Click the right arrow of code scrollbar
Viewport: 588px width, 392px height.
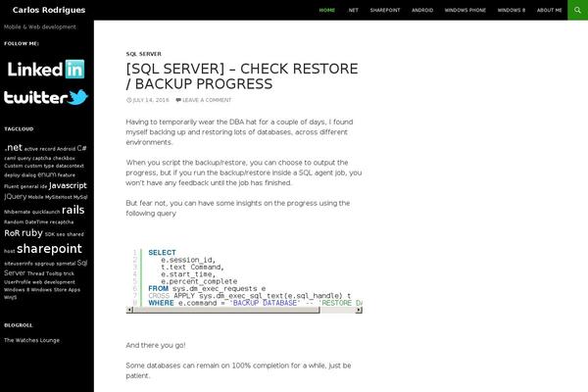[359, 310]
